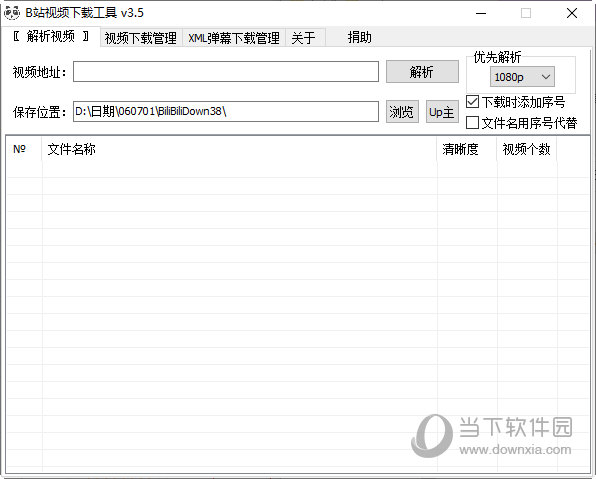Click the panda app icon in title bar
The height and width of the screenshot is (479, 596).
coord(12,13)
